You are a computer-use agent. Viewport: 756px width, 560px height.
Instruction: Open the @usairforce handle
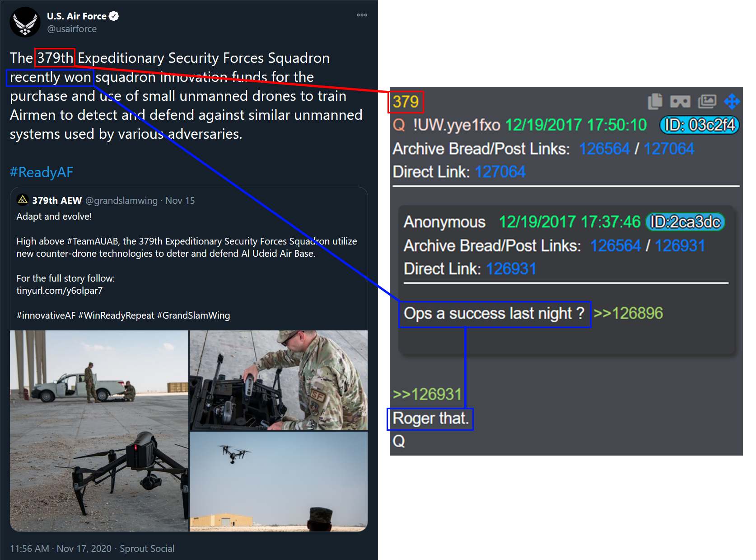point(72,29)
